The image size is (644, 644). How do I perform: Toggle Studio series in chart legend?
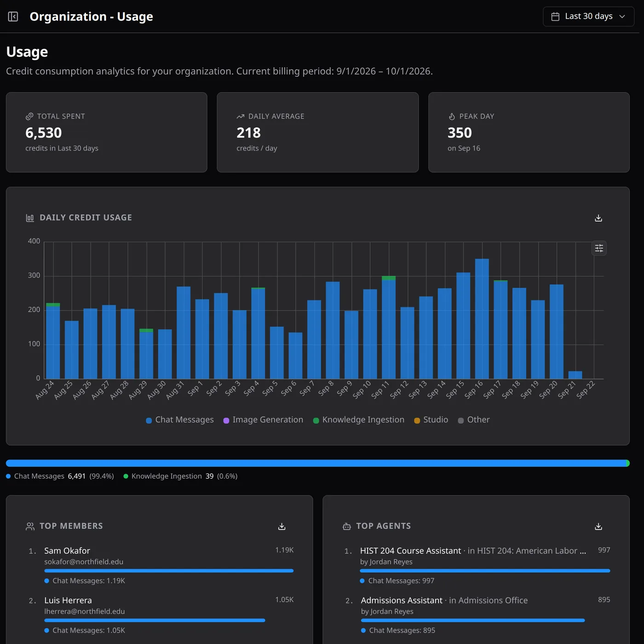(x=431, y=420)
